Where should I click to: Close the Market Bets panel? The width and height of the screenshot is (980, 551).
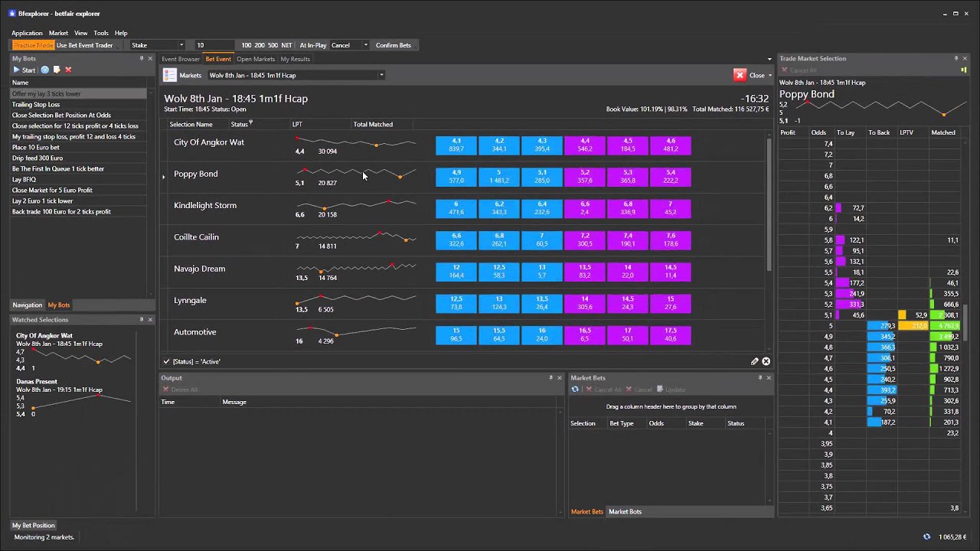click(x=769, y=378)
